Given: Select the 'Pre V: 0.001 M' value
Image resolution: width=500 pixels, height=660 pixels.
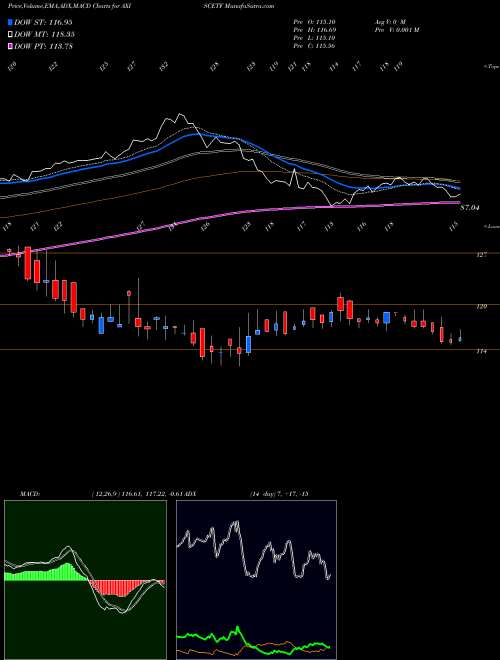Looking at the screenshot, I should click(x=396, y=30).
